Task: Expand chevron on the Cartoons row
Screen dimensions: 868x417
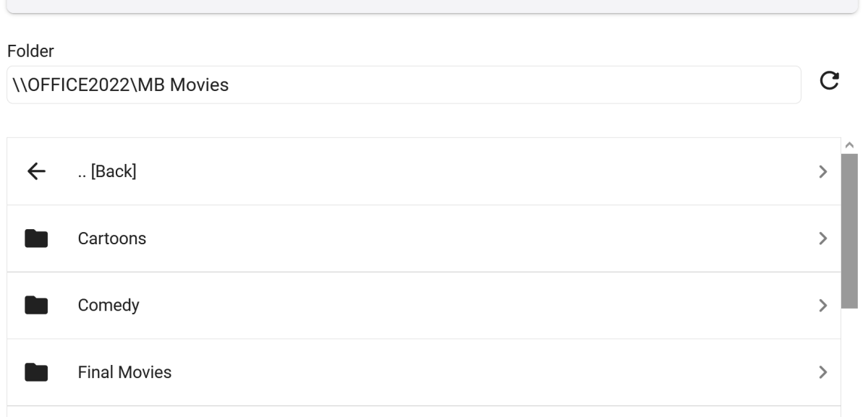Action: pos(822,238)
